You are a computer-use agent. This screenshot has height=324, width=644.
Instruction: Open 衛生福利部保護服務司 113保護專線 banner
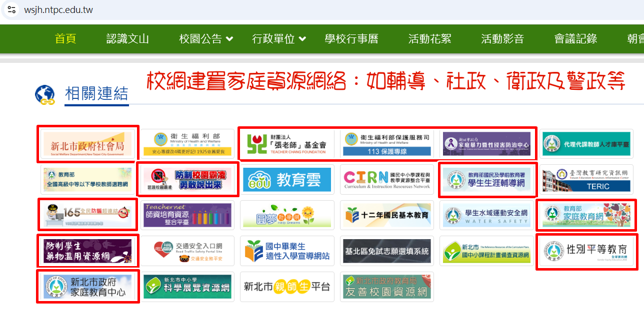tap(387, 144)
